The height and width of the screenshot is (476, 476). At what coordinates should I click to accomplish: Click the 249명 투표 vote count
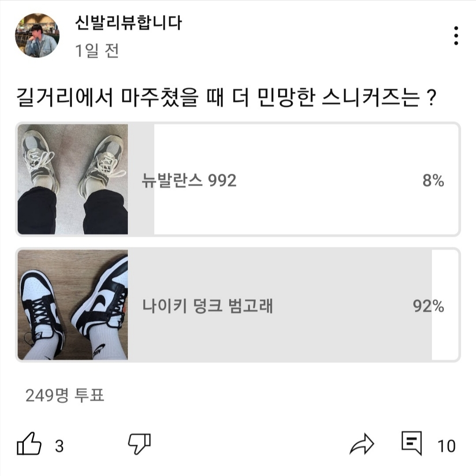tap(65, 395)
